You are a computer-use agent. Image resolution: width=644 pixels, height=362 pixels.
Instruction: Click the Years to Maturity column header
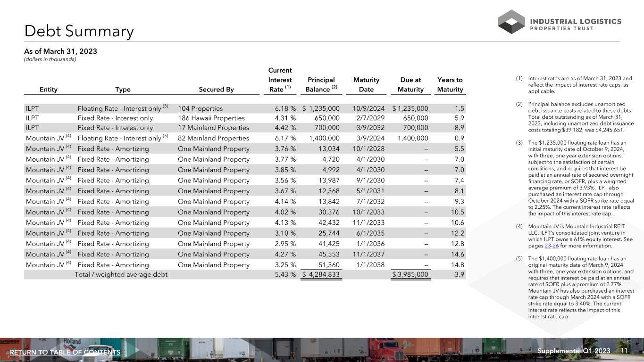[450, 85]
